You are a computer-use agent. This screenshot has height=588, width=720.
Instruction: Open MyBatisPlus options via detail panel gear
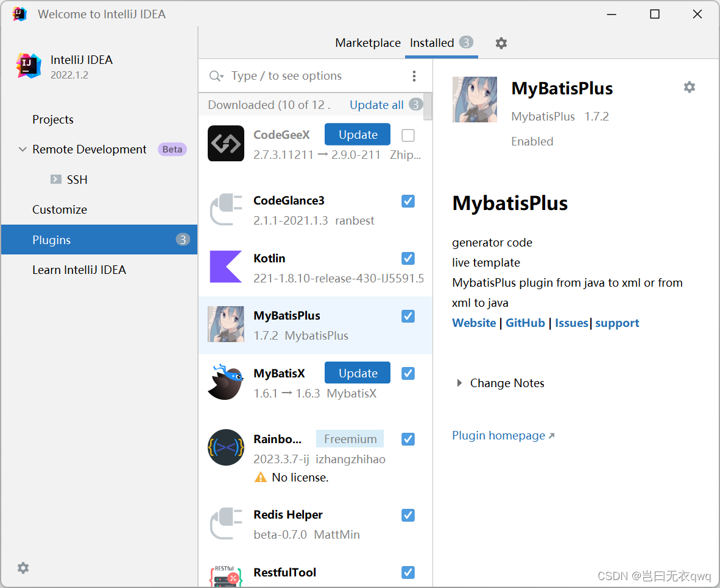689,87
